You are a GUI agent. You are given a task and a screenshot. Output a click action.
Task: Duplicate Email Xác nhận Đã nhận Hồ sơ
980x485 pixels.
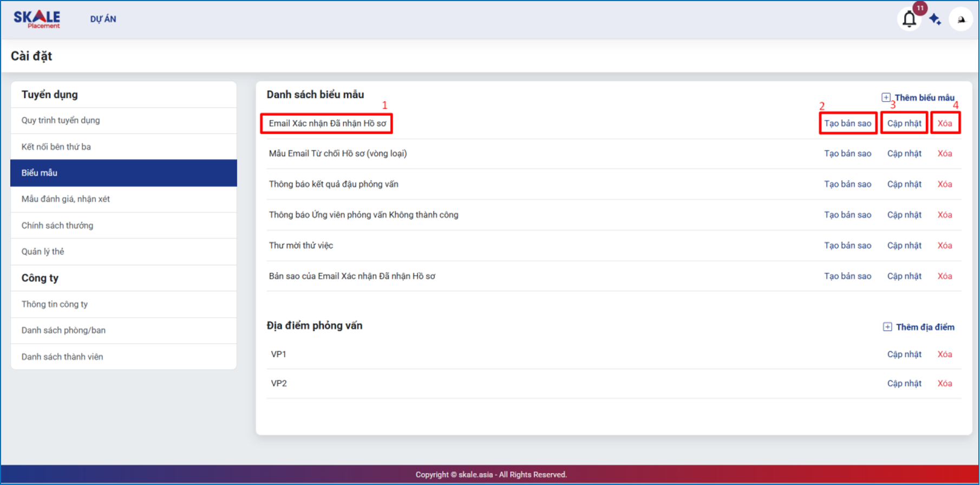pyautogui.click(x=847, y=123)
